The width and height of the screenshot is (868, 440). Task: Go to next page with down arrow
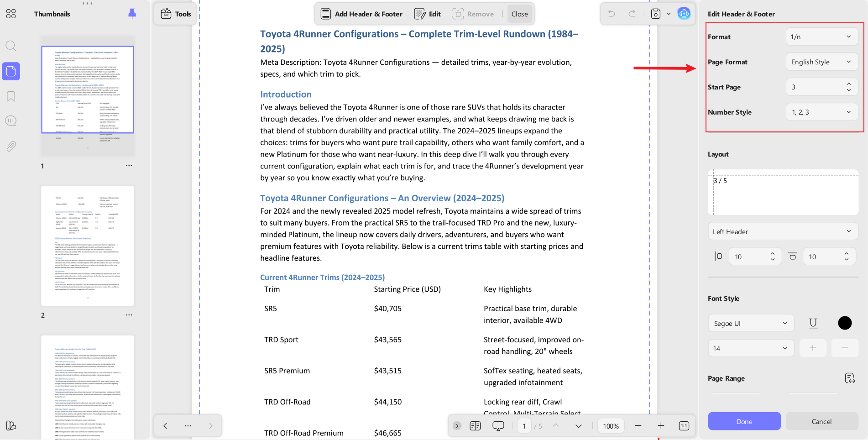click(579, 426)
